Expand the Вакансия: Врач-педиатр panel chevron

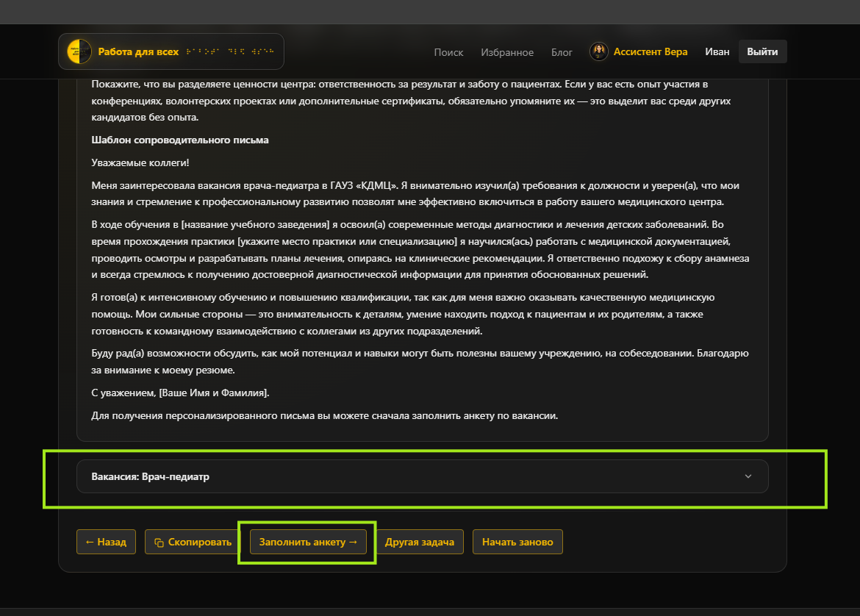748,476
